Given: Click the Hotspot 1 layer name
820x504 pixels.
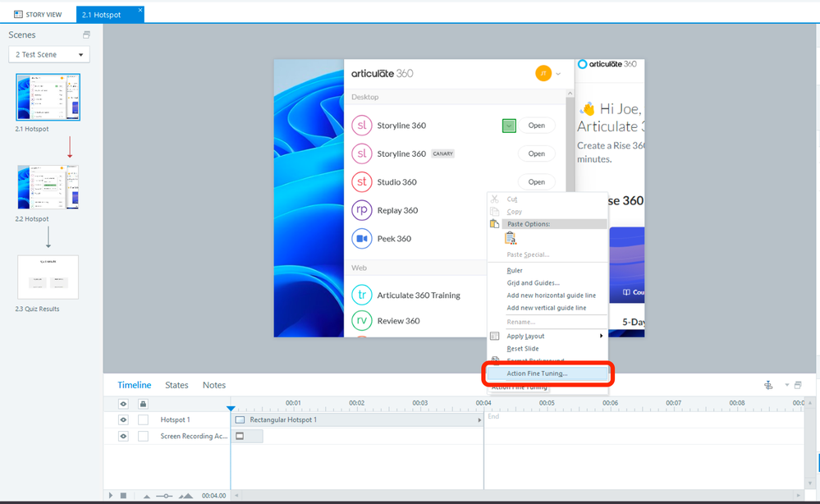Looking at the screenshot, I should [x=175, y=419].
